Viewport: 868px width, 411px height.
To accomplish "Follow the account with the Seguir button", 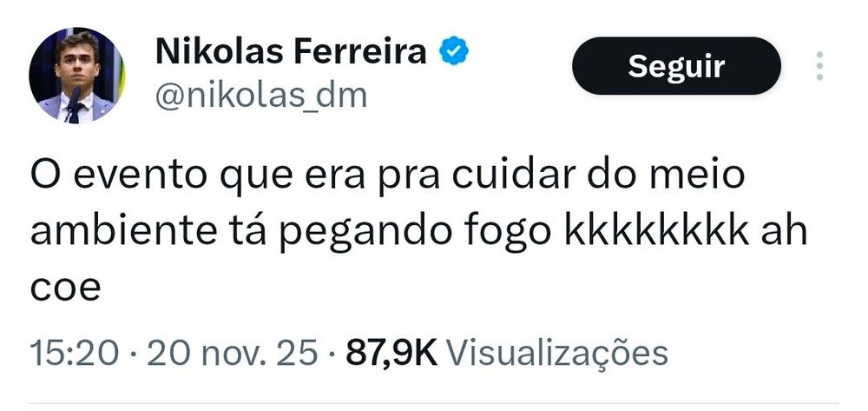I will (x=676, y=66).
